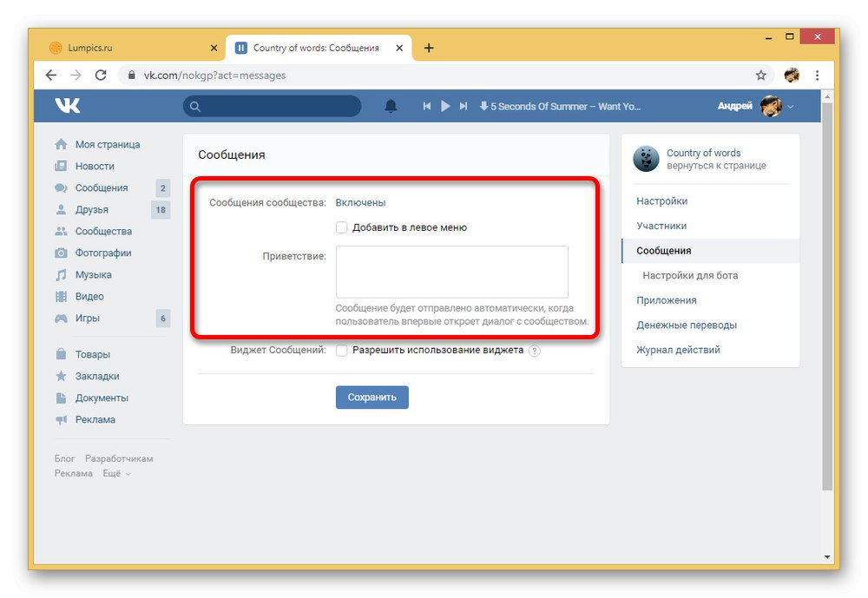Open Участники in community menu

point(661,226)
